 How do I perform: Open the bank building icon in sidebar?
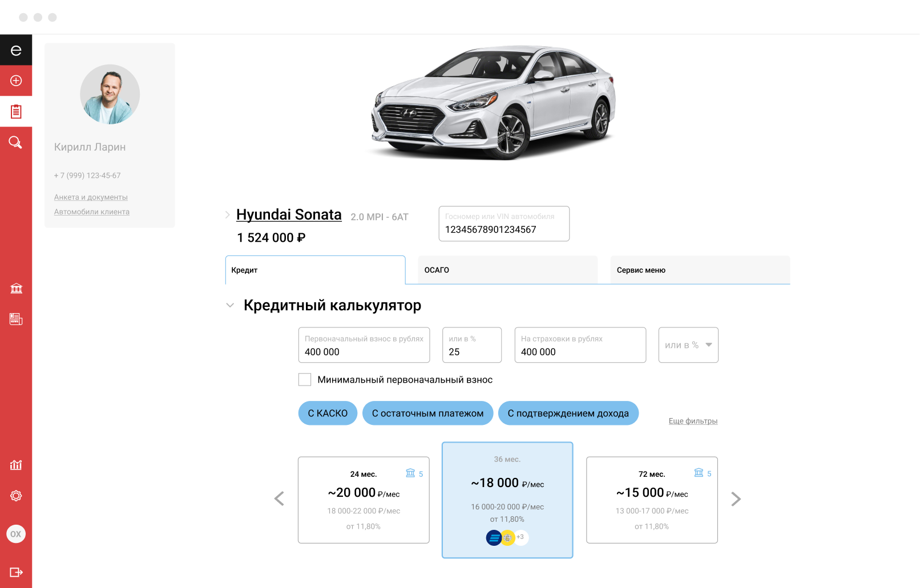pyautogui.click(x=16, y=289)
